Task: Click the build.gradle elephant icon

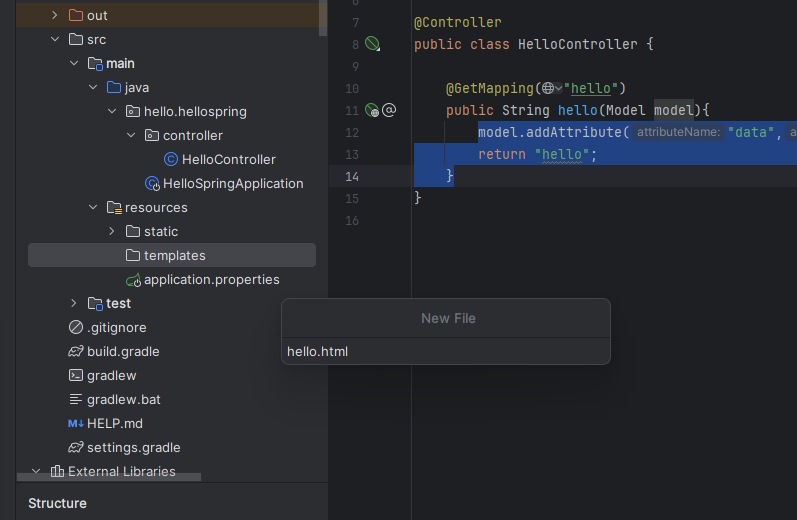Action: pyautogui.click(x=75, y=351)
